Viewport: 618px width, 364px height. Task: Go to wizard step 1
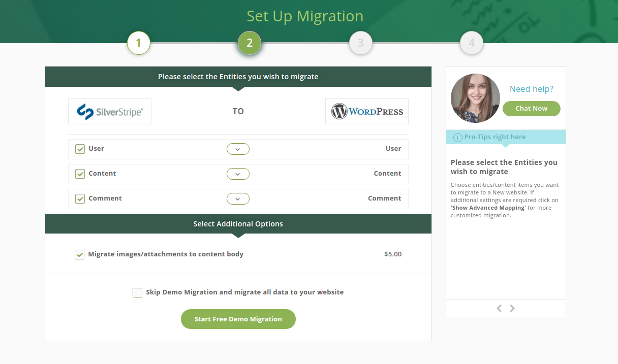[x=139, y=43]
